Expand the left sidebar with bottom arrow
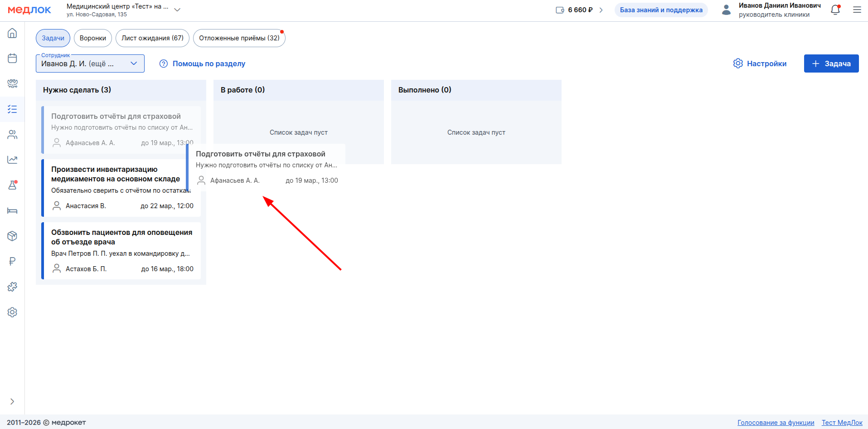 (12, 401)
